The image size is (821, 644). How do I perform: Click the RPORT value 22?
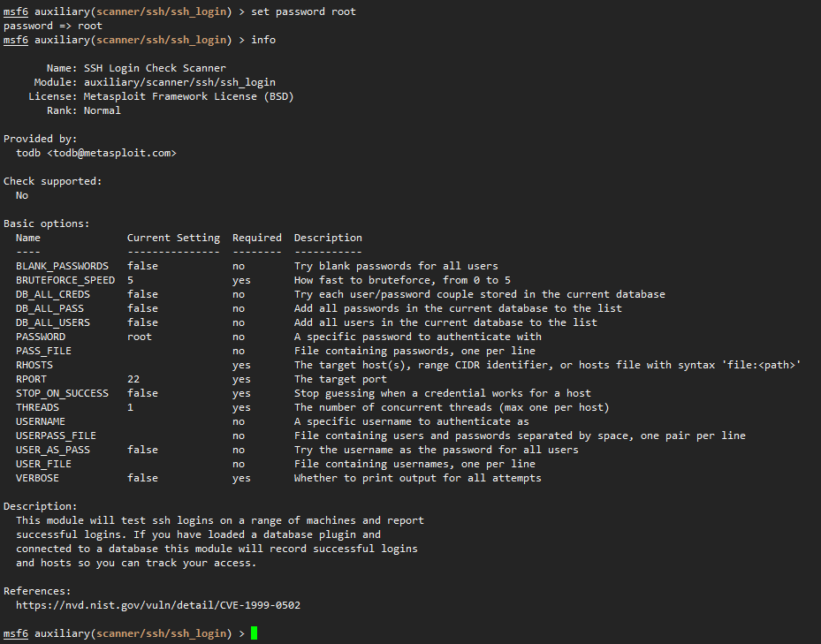point(133,379)
